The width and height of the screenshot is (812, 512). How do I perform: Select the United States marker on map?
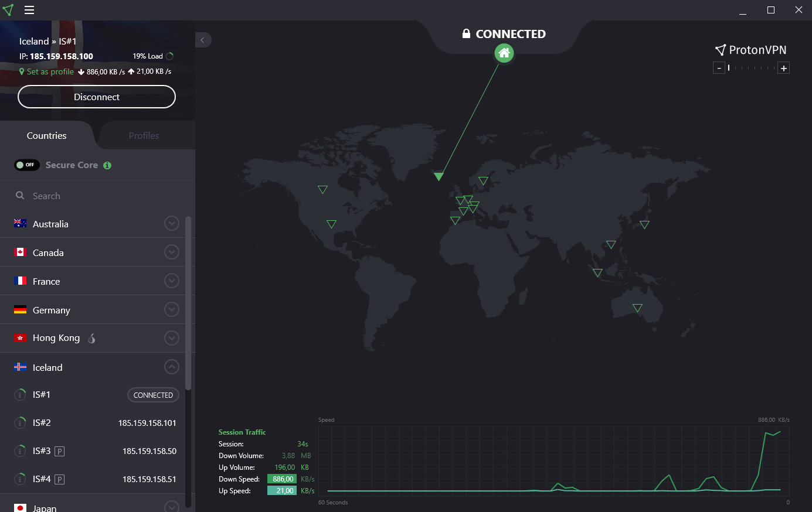click(331, 224)
